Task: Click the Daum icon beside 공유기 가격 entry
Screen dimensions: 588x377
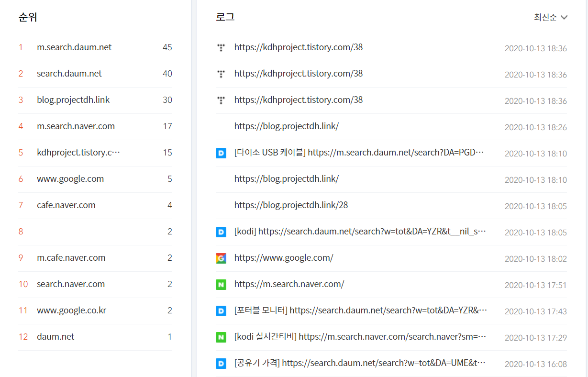Action: [221, 364]
